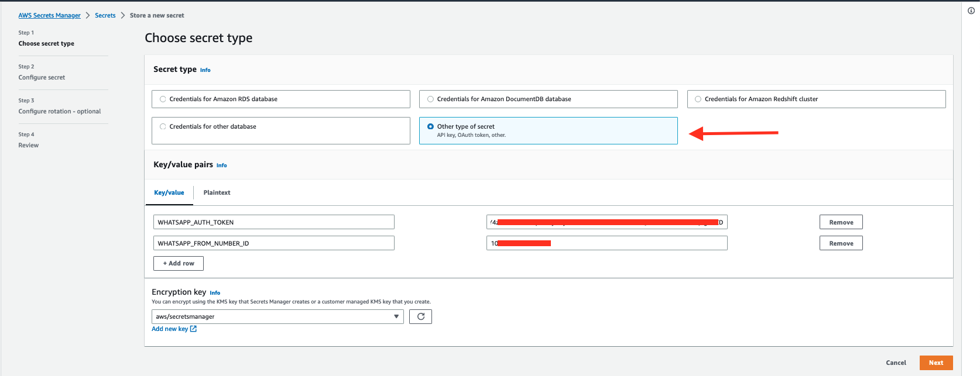The width and height of the screenshot is (980, 376).
Task: Select Credentials for Amazon RDS database
Action: (x=281, y=99)
